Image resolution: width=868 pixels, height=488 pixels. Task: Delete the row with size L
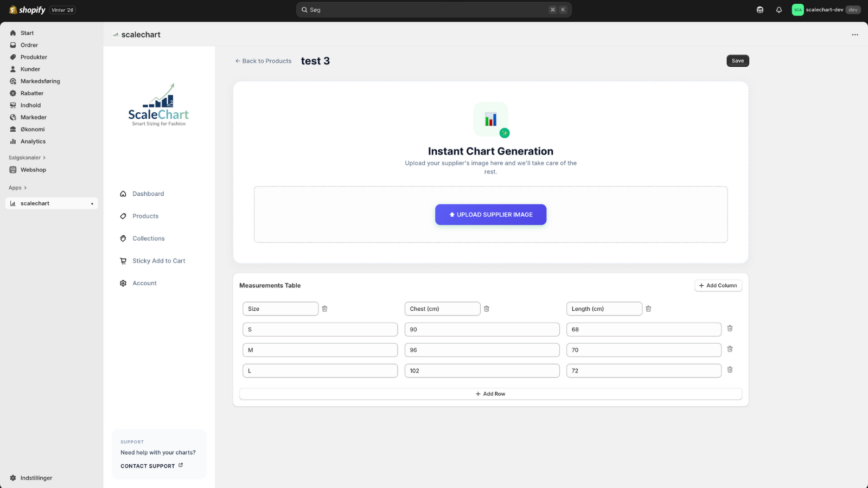tap(730, 370)
